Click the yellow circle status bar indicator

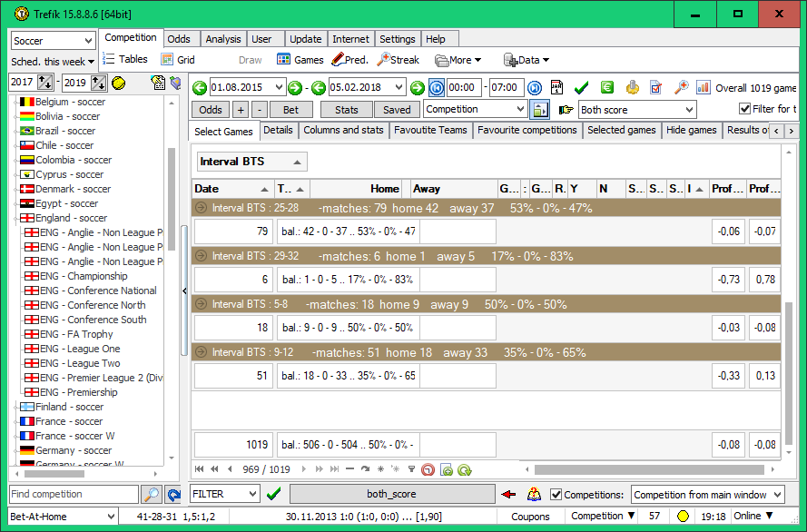[x=683, y=516]
